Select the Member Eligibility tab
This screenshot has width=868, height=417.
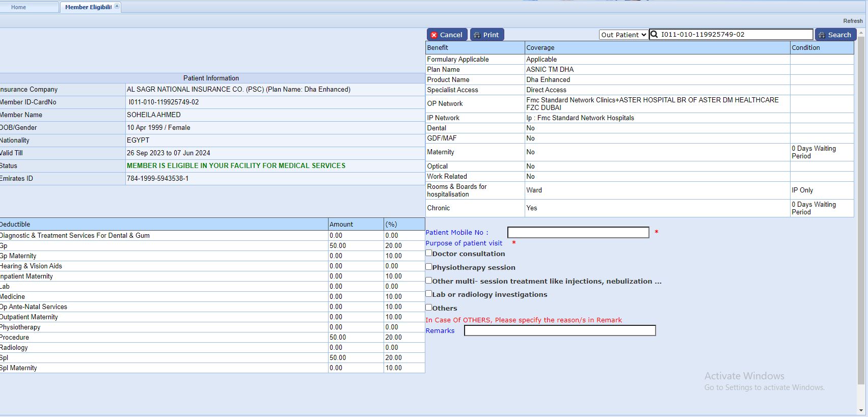pyautogui.click(x=88, y=7)
